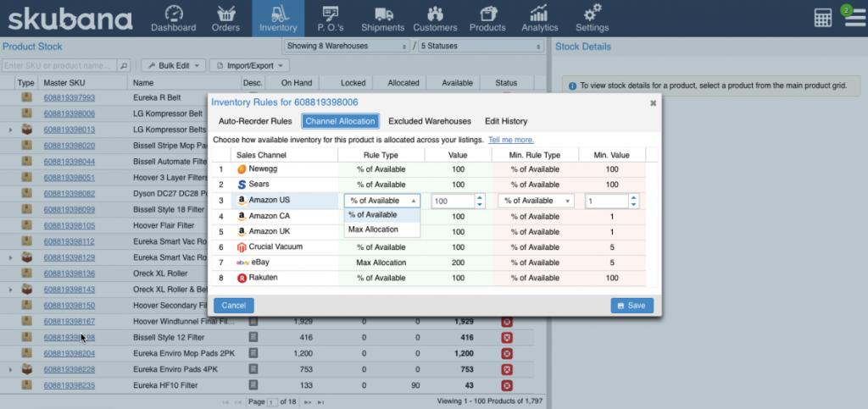Go to next page of products
Viewport: 868px width, 409px height.
(x=308, y=402)
